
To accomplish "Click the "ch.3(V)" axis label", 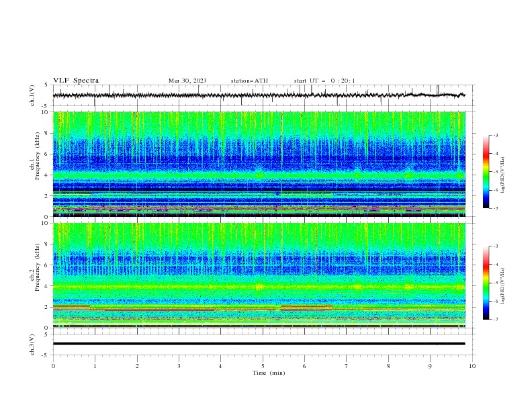I will pyautogui.click(x=32, y=345).
